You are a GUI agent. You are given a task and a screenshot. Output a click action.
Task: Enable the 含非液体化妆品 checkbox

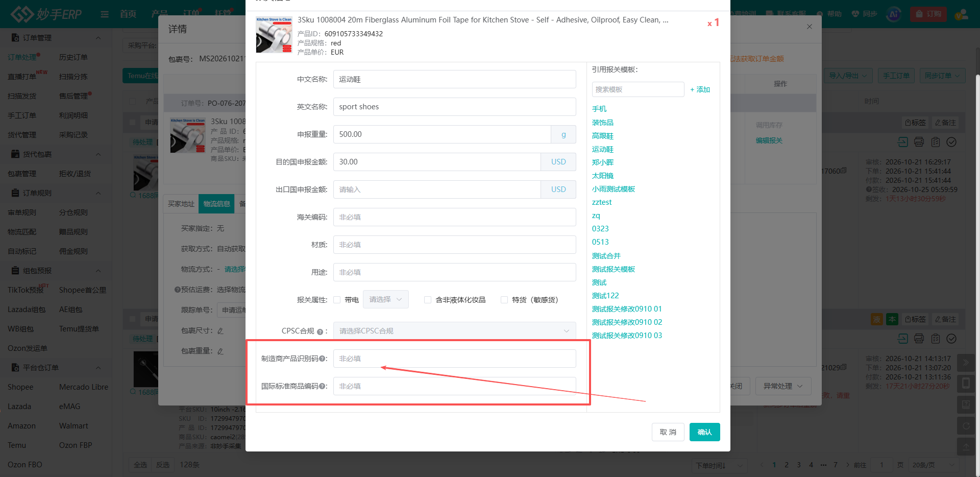pos(428,300)
